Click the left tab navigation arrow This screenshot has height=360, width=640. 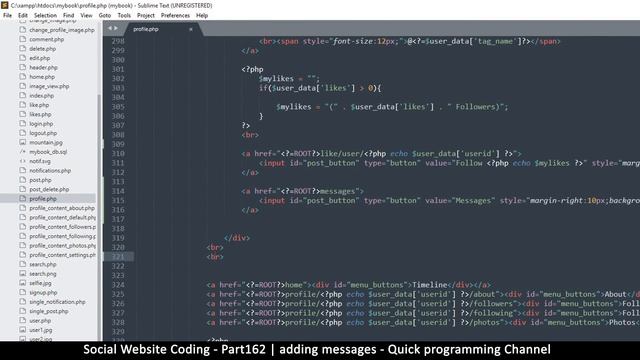coord(109,28)
